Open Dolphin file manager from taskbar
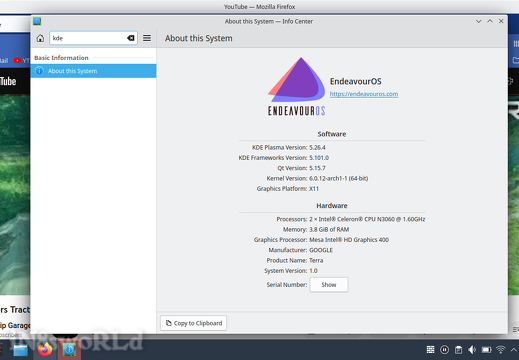The height and width of the screenshot is (360, 519). (20, 350)
